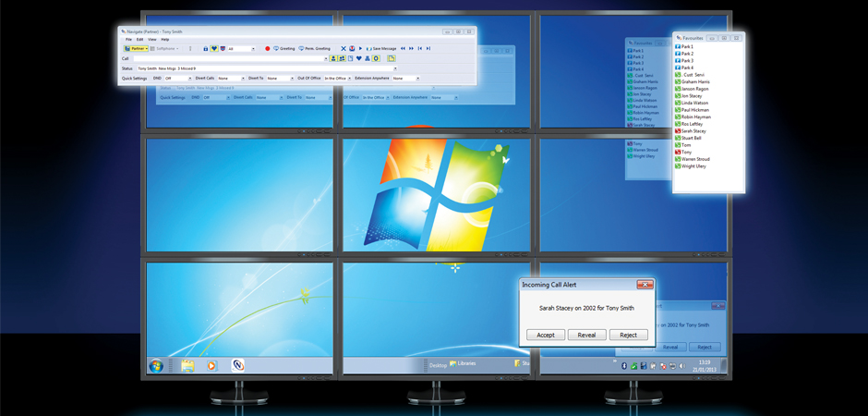The image size is (868, 416).
Task: Select Janson Ragon in front Favourites list
Action: (692, 89)
